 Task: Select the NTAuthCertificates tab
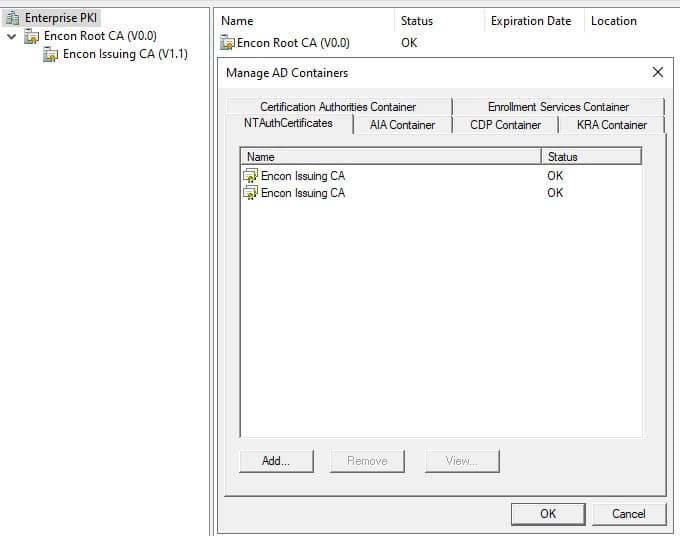tap(288, 123)
